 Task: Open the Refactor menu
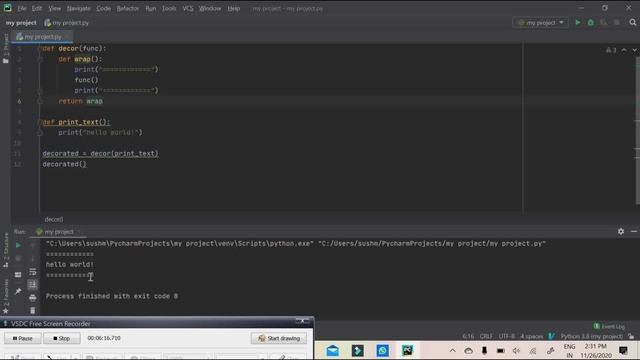coord(128,8)
